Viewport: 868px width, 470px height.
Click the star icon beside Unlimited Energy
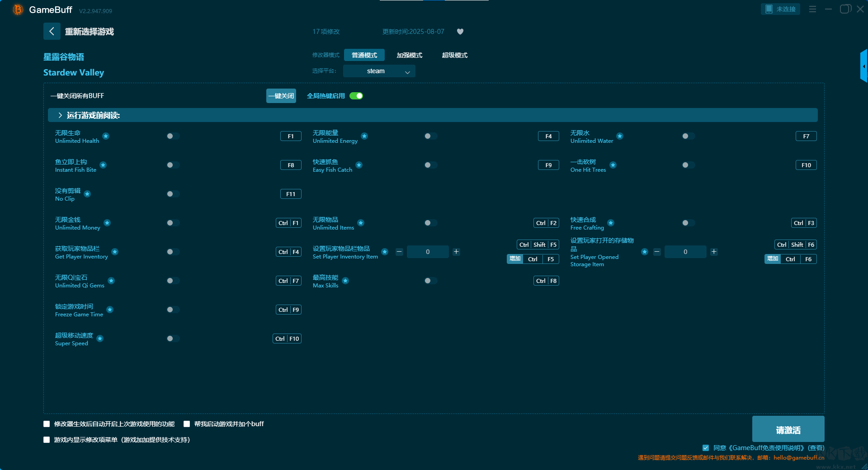[x=364, y=136]
